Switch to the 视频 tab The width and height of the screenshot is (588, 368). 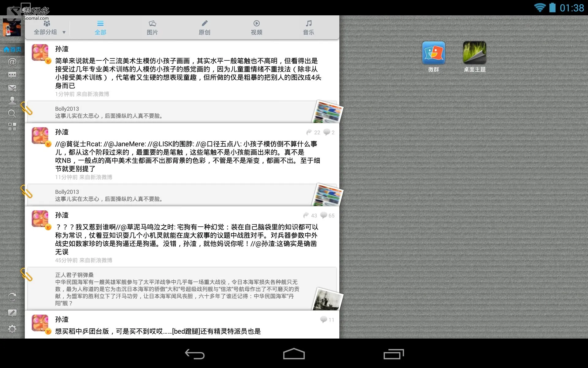(257, 28)
